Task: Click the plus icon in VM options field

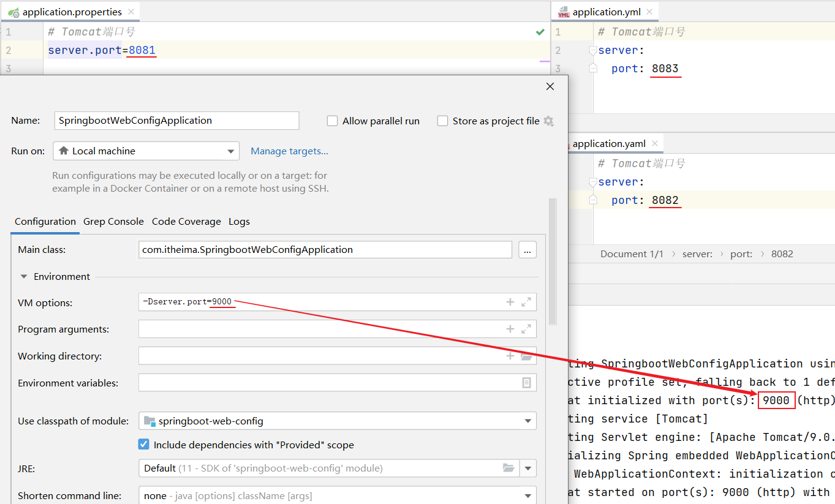Action: pos(510,302)
